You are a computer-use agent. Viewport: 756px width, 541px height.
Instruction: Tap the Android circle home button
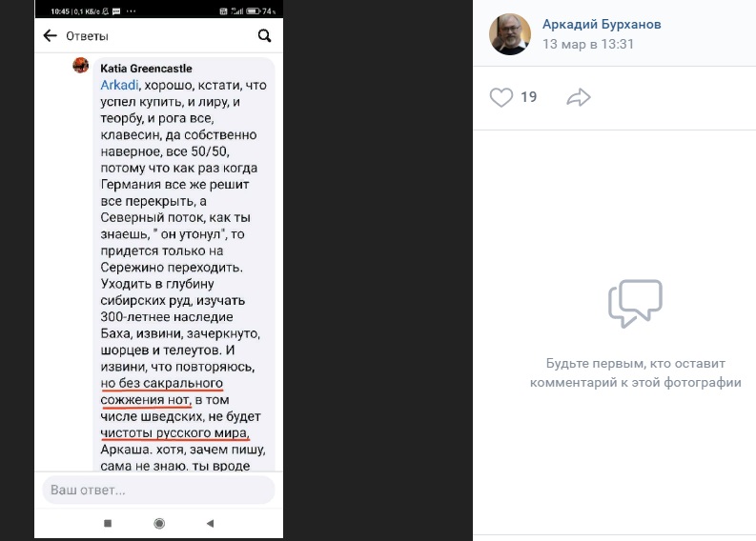click(159, 523)
